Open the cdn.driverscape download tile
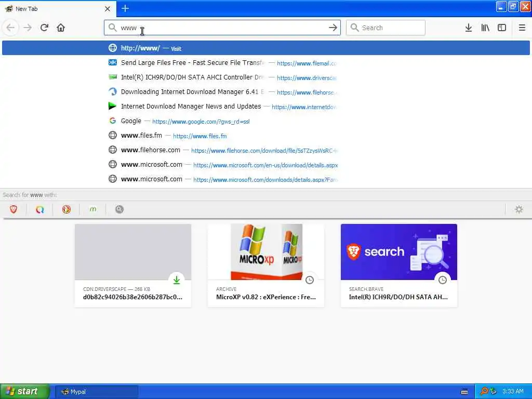The width and height of the screenshot is (532, 399). pyautogui.click(x=133, y=265)
